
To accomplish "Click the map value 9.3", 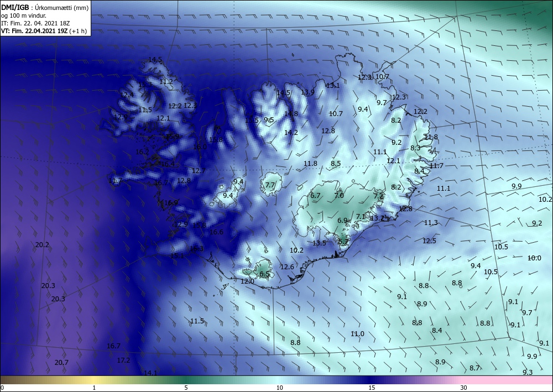I will (x=528, y=372).
